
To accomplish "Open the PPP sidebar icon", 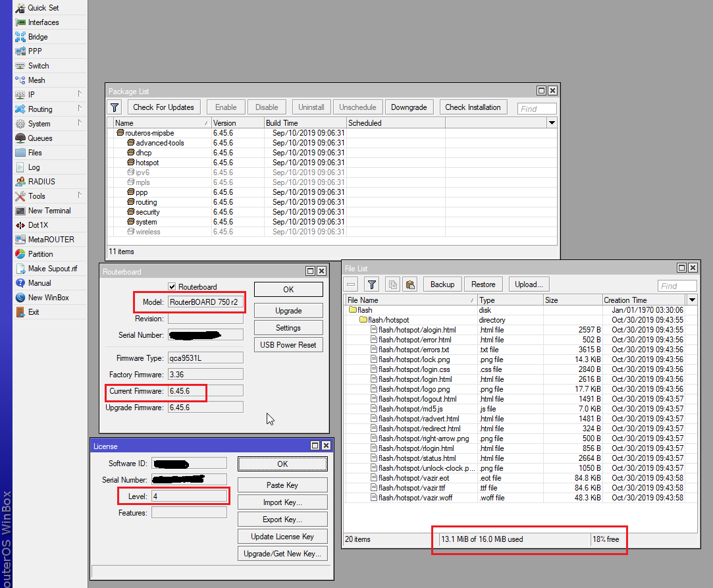I will pyautogui.click(x=20, y=51).
